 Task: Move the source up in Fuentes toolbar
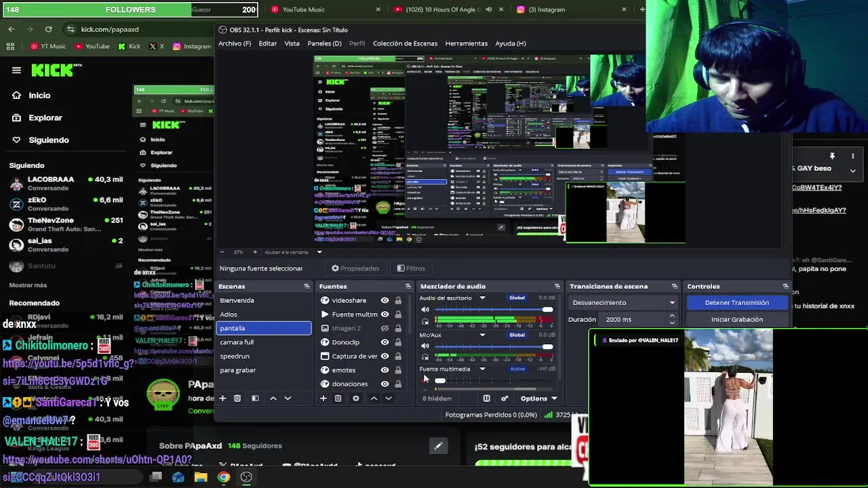pyautogui.click(x=374, y=399)
